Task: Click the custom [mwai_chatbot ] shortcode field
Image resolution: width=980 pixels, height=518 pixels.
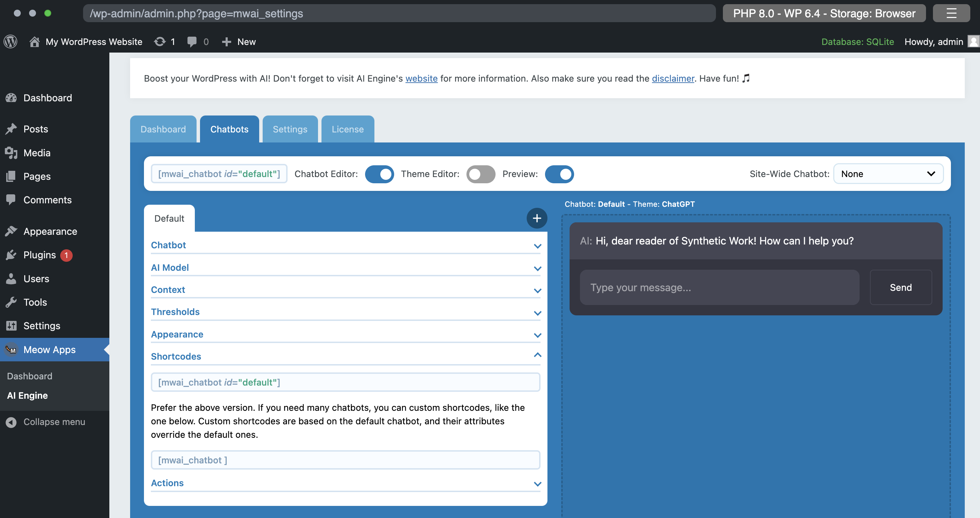Action: point(345,460)
